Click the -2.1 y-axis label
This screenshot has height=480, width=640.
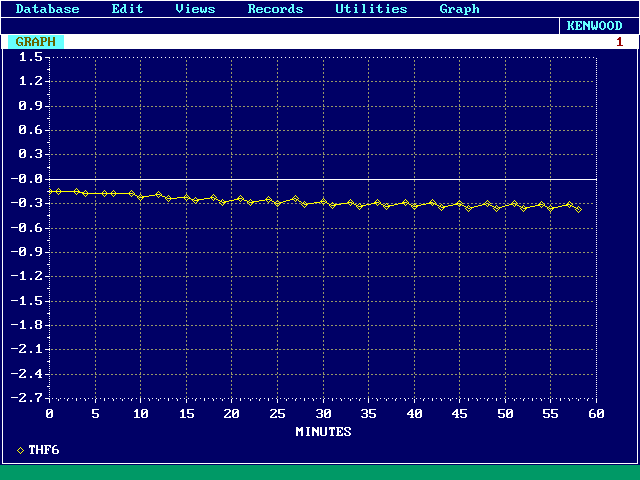coord(27,349)
